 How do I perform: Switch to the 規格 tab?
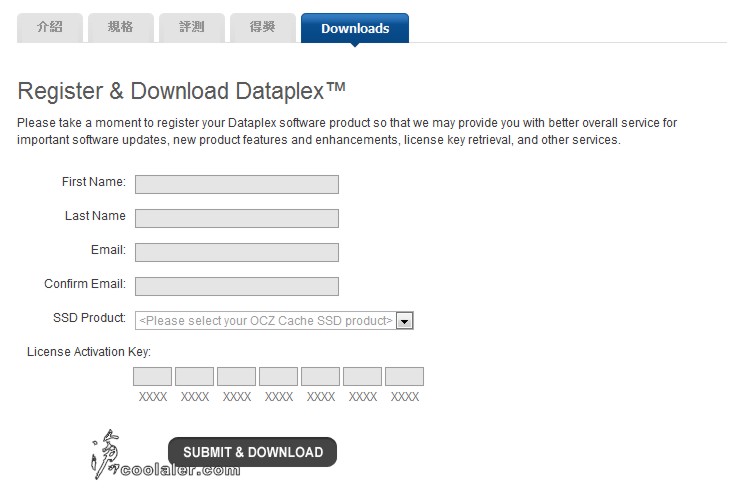[121, 27]
